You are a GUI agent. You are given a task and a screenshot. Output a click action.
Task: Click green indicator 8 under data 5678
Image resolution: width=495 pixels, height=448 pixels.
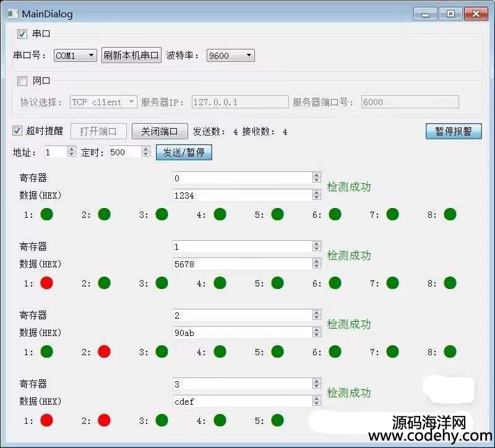tap(450, 283)
